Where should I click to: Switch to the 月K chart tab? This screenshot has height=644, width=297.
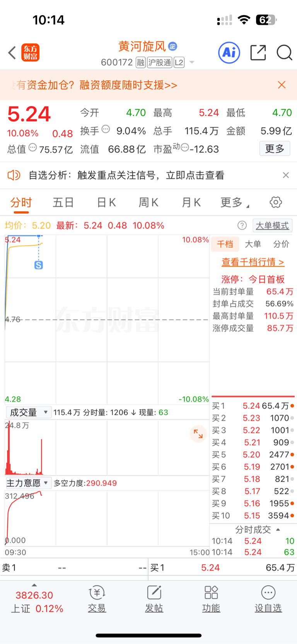coord(191,203)
